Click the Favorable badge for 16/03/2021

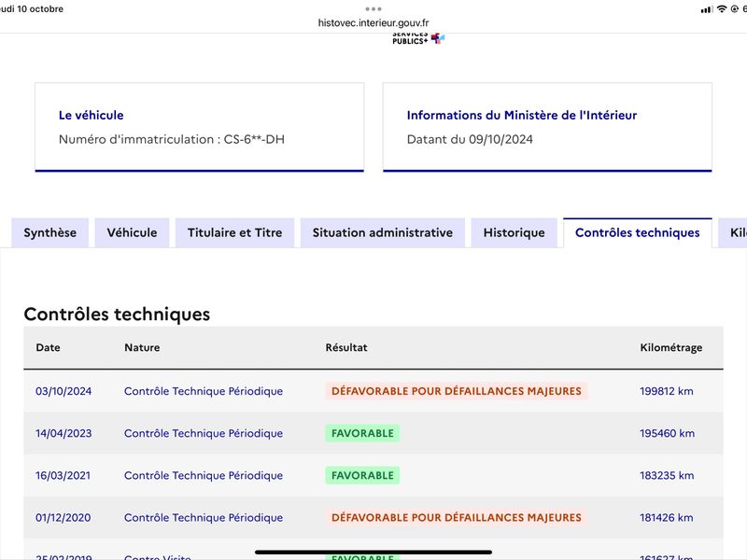click(362, 476)
